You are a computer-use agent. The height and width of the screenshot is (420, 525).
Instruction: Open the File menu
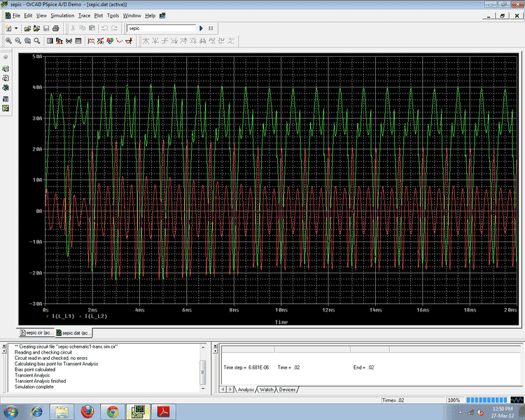pos(16,15)
